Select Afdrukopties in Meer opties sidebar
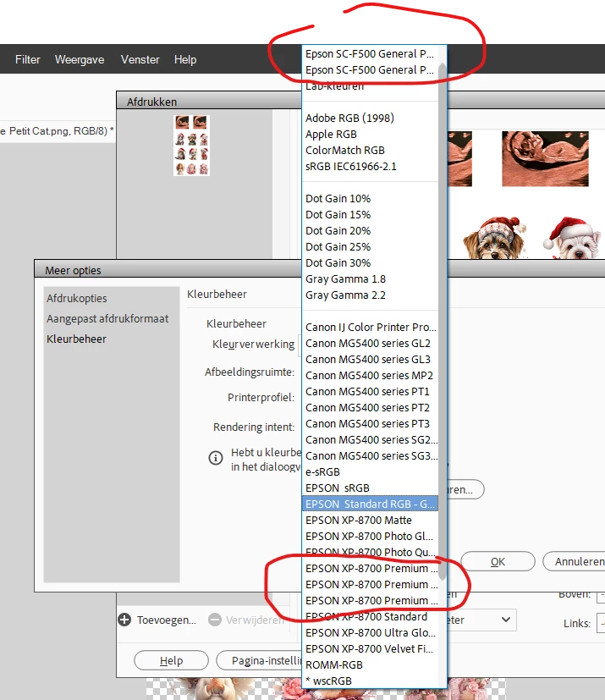The image size is (605, 700). (x=77, y=298)
